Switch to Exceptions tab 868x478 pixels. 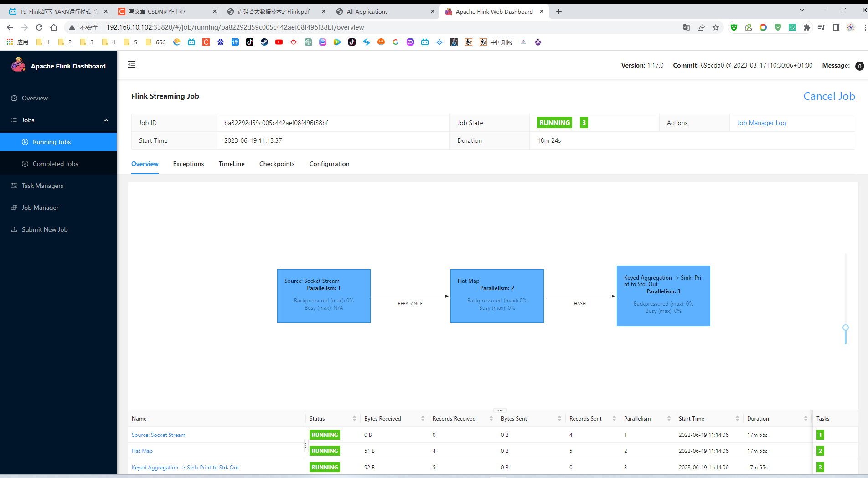188,164
